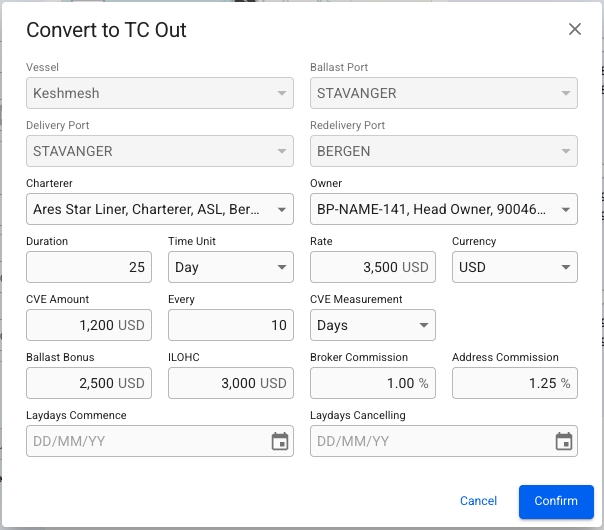Click the Rate input field

tap(372, 267)
